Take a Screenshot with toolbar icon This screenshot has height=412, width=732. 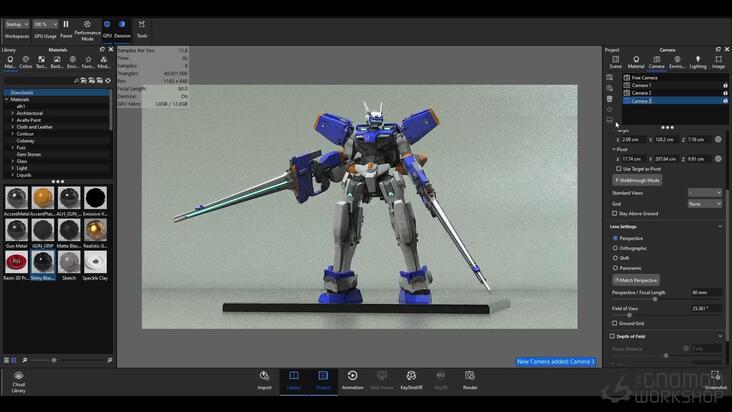click(716, 380)
